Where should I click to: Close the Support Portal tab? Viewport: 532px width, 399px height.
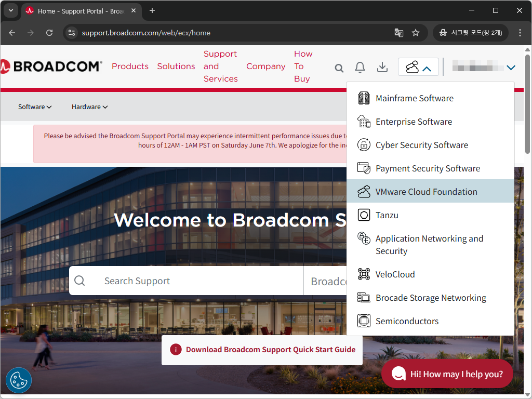tap(134, 10)
